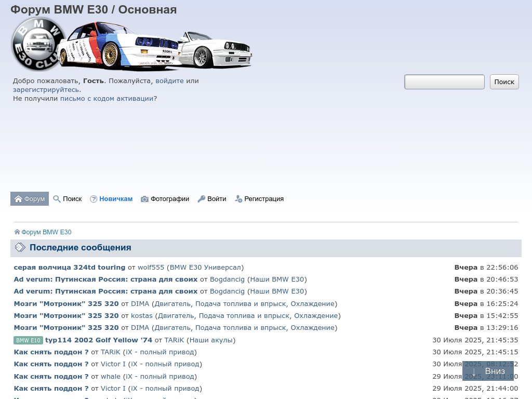532x399 pixels.
Task: Click the home icon in breadcrumb
Action: click(x=17, y=232)
